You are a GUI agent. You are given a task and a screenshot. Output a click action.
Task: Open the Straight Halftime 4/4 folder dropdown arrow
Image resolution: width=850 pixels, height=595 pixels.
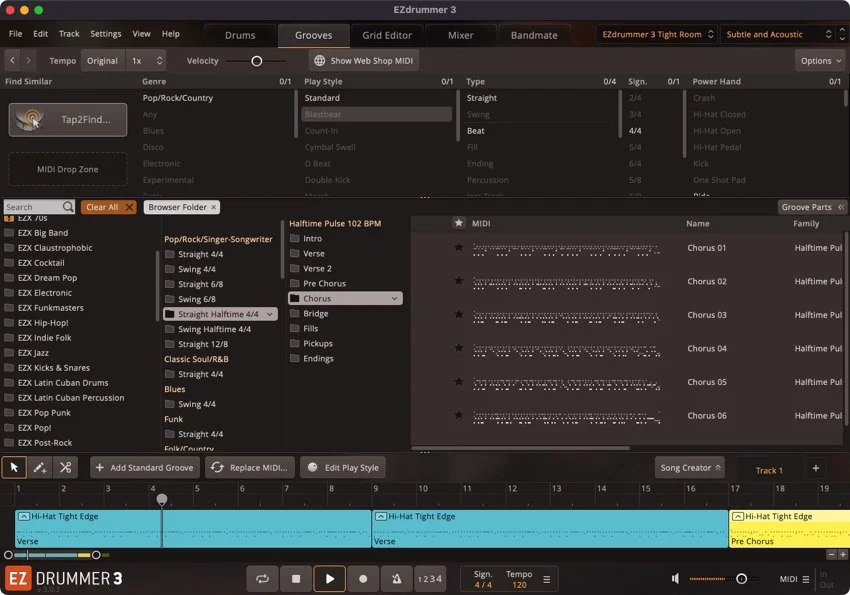[269, 314]
